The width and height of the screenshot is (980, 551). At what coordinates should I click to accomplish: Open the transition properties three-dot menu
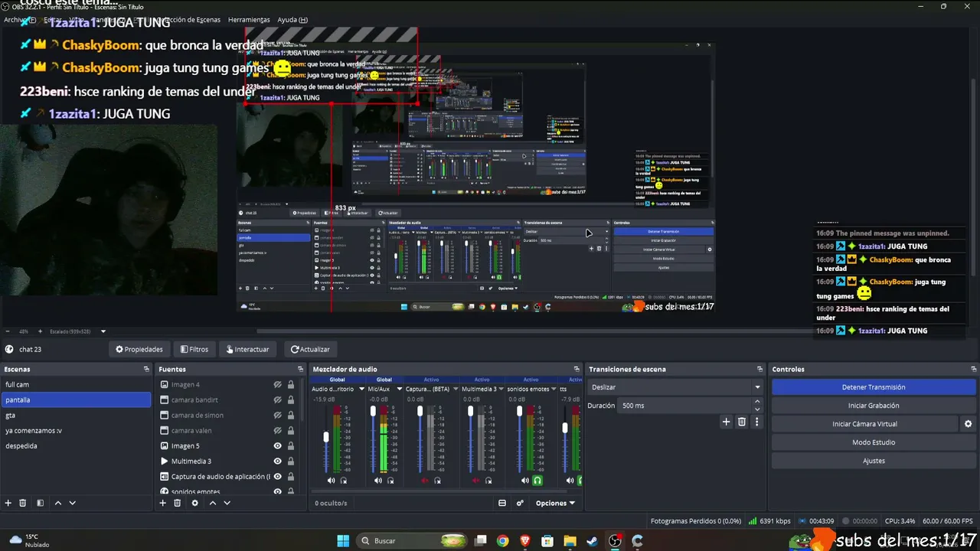point(757,422)
